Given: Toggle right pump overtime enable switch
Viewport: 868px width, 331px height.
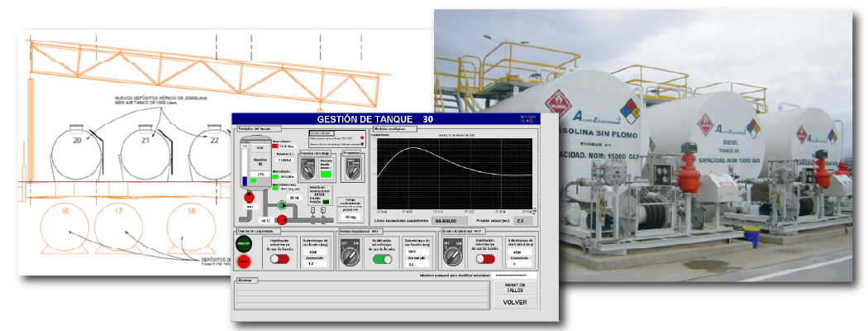Looking at the screenshot, I should coord(484,259).
